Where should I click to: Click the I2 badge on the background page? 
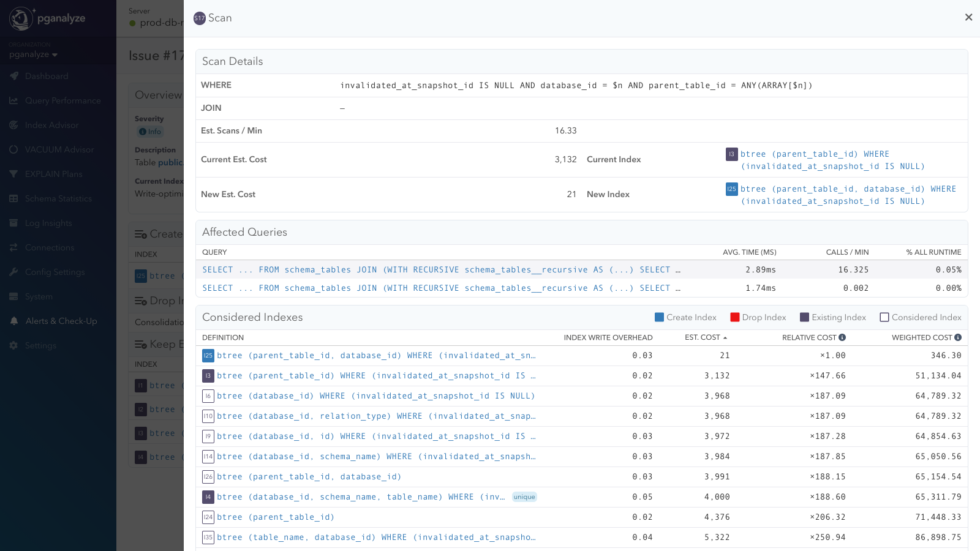pos(141,410)
